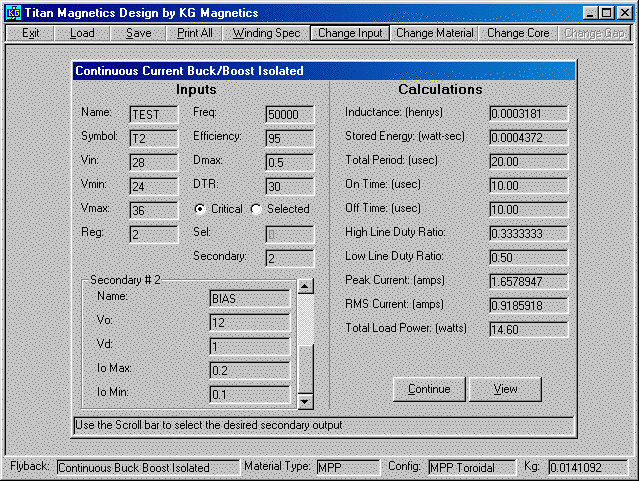This screenshot has width=639, height=481.
Task: Click the disabled Sel input field
Action: pyautogui.click(x=290, y=234)
